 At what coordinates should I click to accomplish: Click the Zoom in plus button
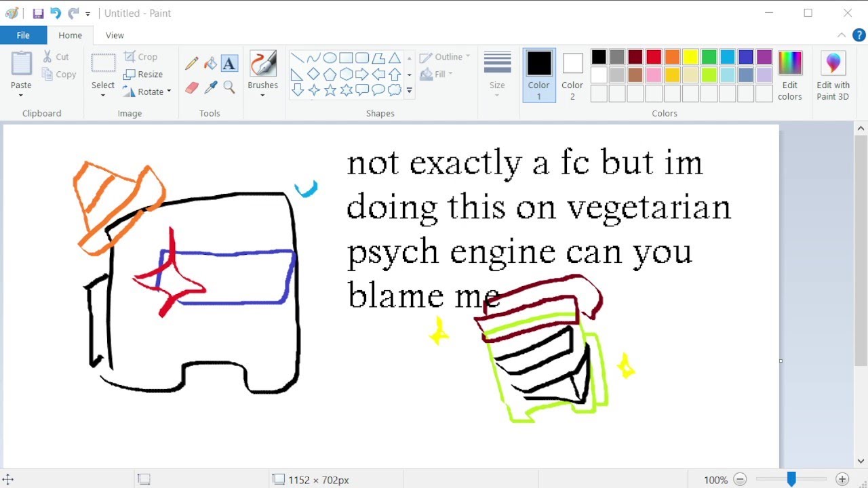(x=842, y=479)
